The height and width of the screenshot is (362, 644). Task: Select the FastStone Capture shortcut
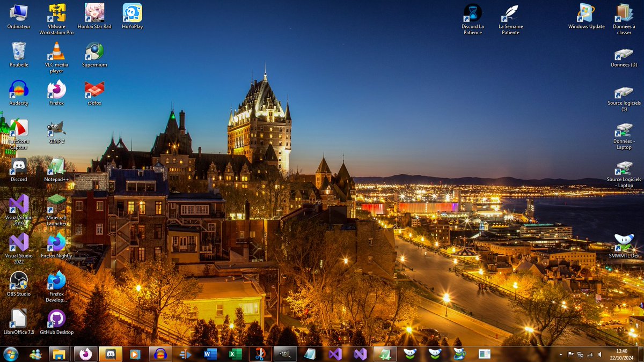tap(19, 134)
